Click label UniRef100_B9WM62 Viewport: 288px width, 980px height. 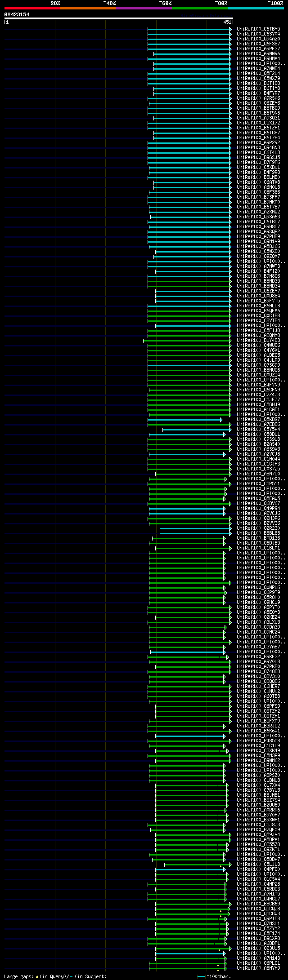point(258,760)
